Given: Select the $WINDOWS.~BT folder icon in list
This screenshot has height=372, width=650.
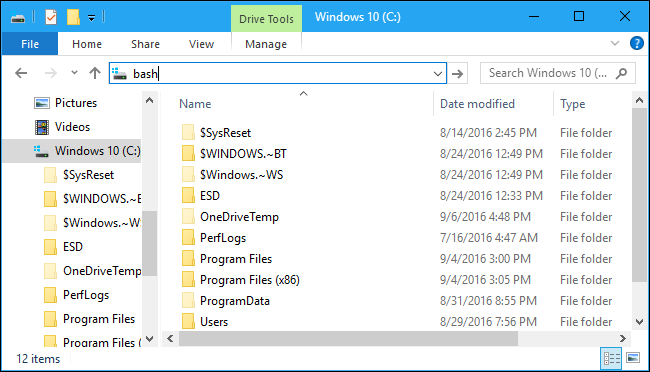Looking at the screenshot, I should [188, 153].
